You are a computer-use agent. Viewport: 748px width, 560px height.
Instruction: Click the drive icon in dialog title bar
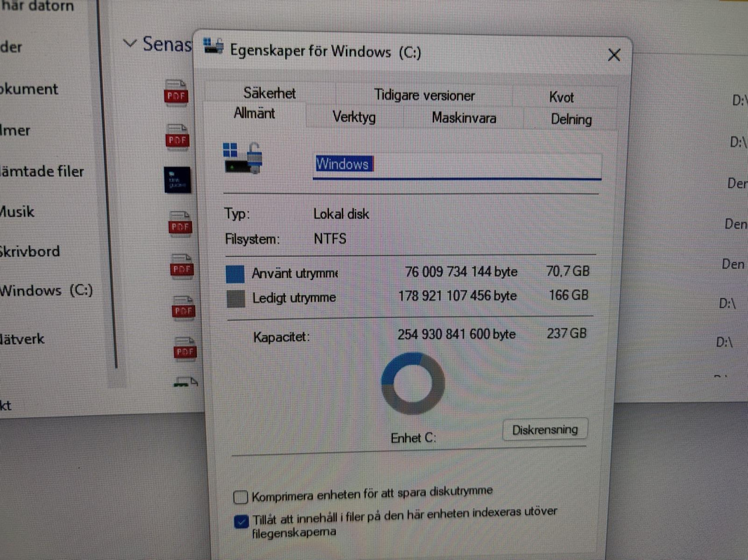pyautogui.click(x=213, y=46)
